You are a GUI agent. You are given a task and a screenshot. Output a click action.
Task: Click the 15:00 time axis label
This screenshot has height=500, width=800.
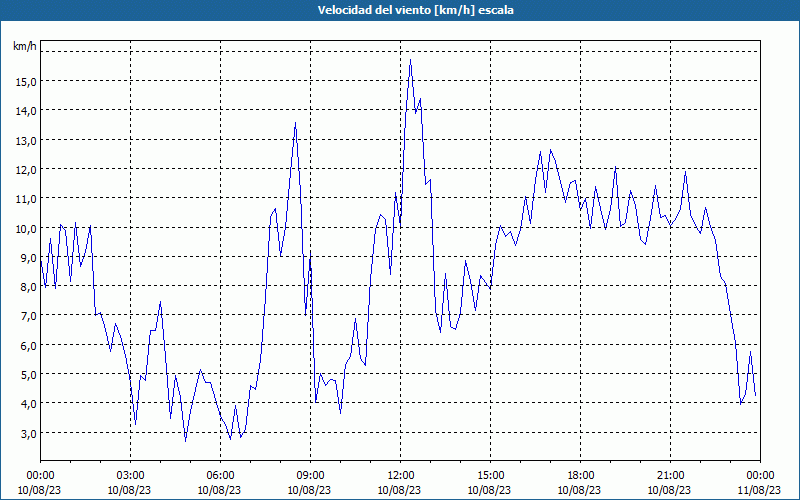click(490, 476)
